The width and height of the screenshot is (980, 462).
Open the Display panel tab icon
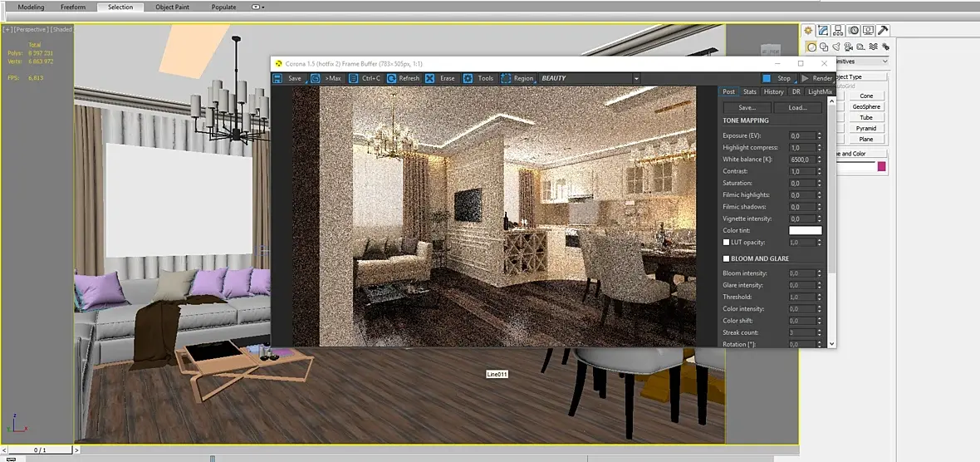tap(868, 30)
